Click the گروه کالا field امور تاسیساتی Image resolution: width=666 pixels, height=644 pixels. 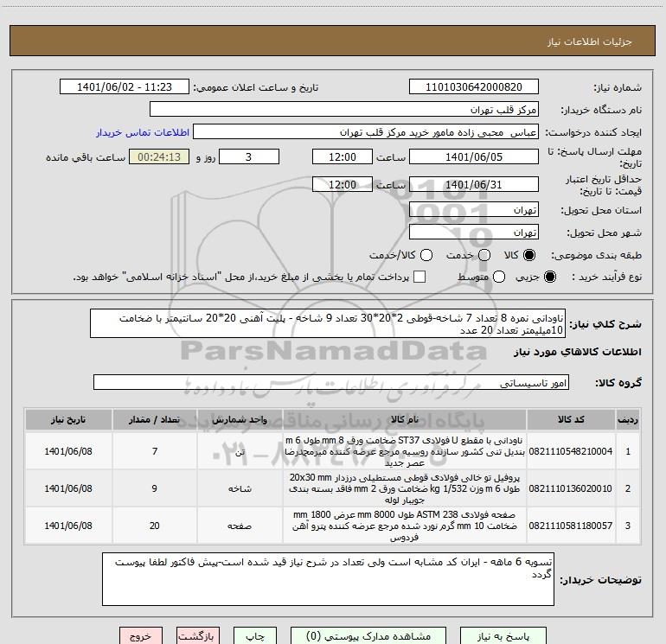[x=331, y=382]
